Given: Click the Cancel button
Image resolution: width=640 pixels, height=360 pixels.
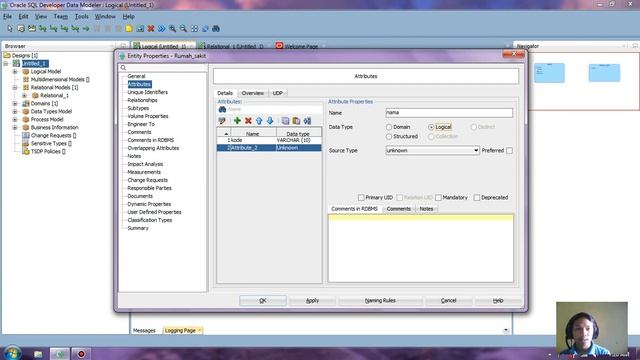Looking at the screenshot, I should [449, 300].
